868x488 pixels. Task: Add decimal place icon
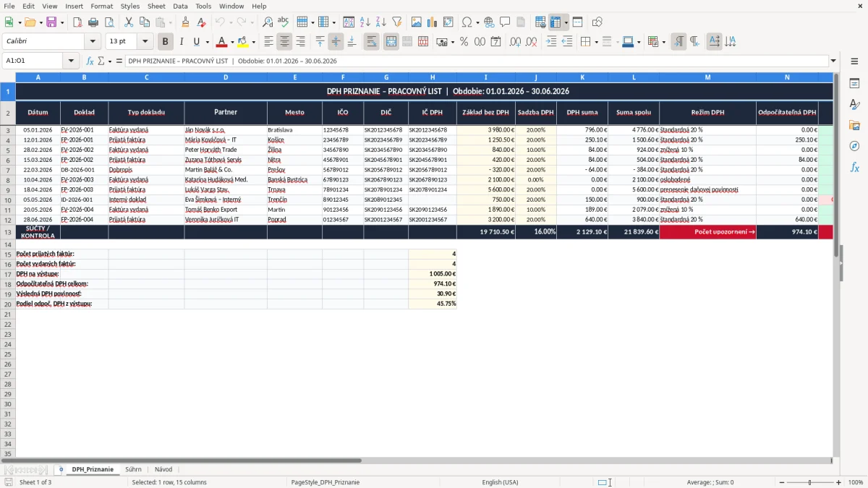[515, 42]
